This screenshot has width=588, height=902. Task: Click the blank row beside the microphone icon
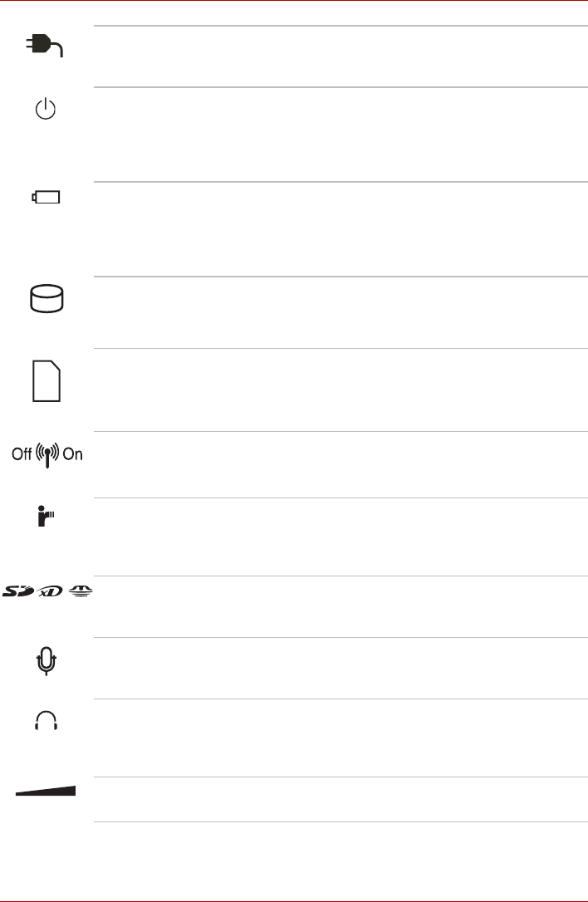pos(341,668)
